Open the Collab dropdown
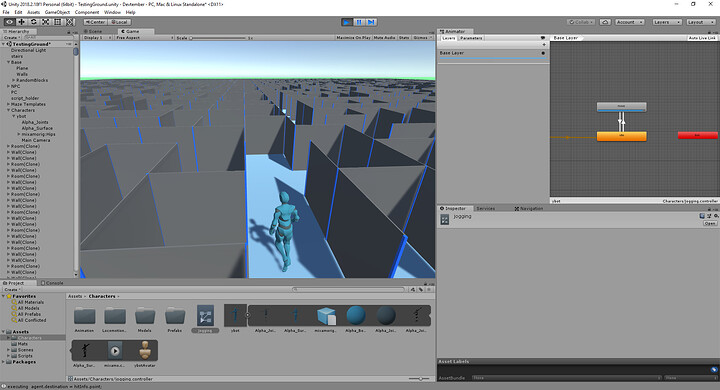The image size is (720, 390). pos(581,22)
